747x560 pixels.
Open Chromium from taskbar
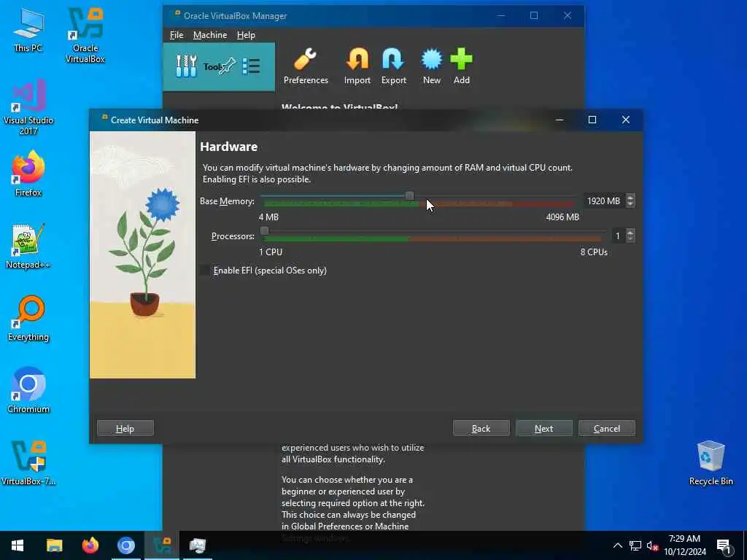pos(126,545)
